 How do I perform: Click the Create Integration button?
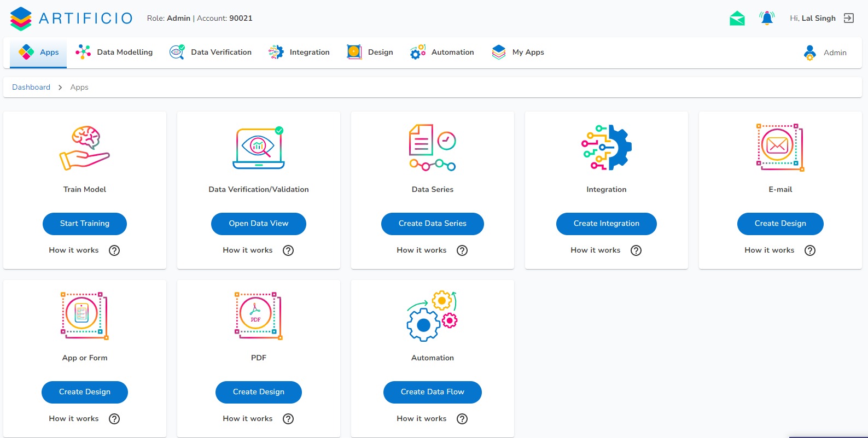(607, 224)
